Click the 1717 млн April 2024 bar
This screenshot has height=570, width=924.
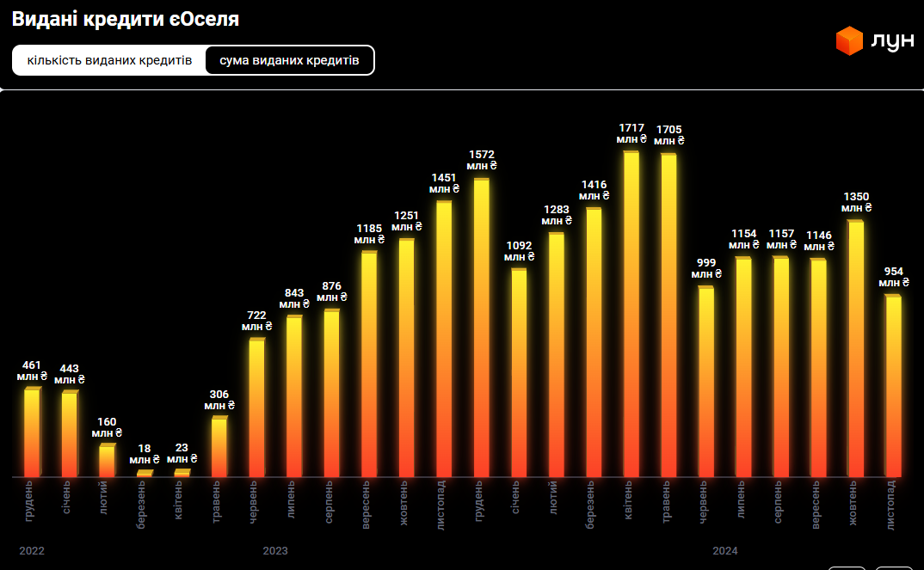(631, 314)
